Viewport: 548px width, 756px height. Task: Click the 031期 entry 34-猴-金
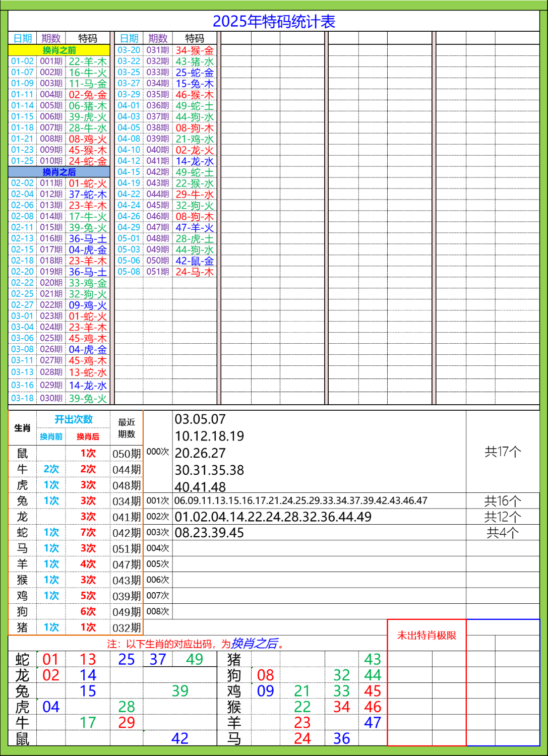pos(194,49)
